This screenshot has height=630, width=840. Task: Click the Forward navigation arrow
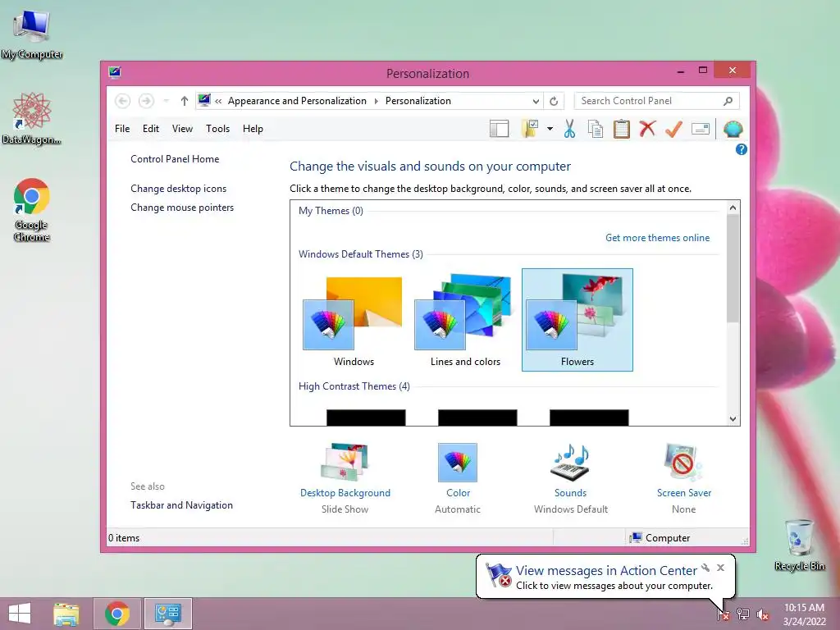(146, 101)
